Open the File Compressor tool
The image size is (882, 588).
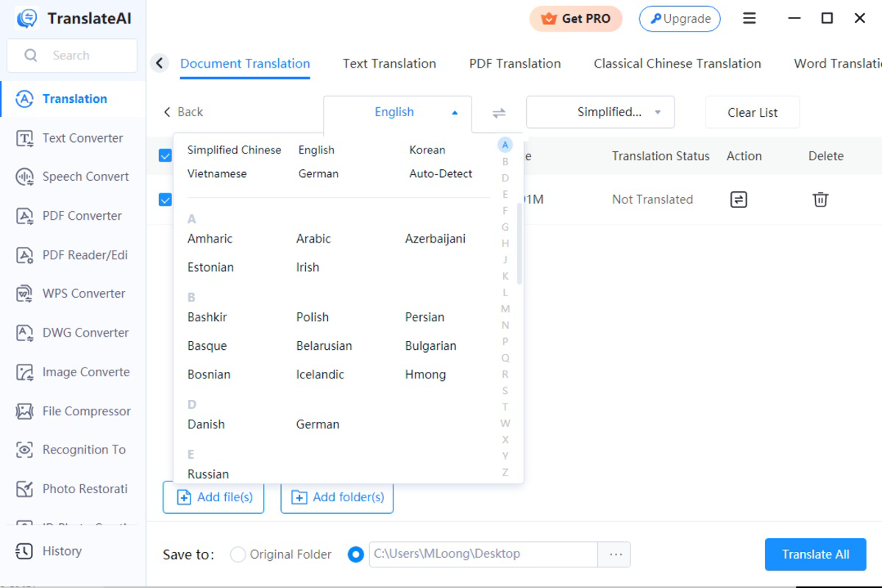coord(73,412)
